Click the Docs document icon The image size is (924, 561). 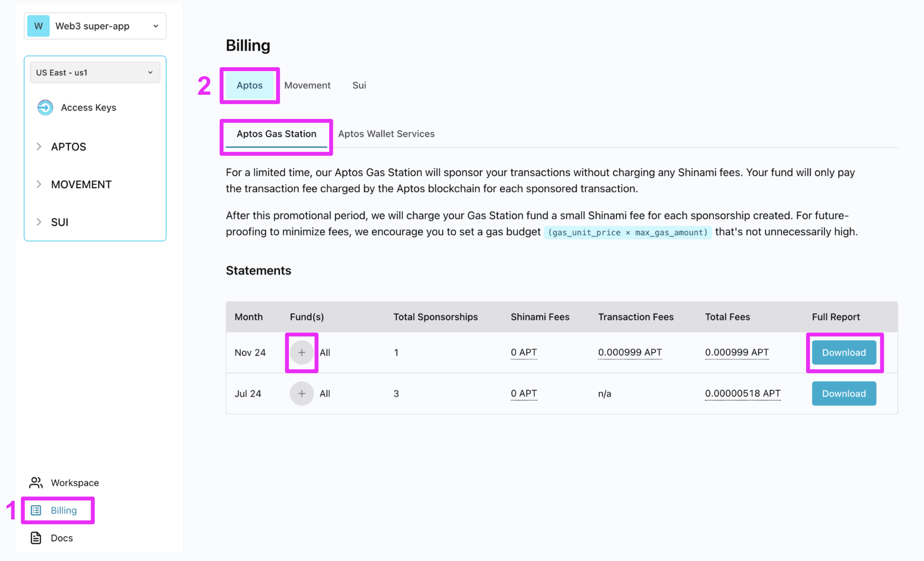(36, 538)
